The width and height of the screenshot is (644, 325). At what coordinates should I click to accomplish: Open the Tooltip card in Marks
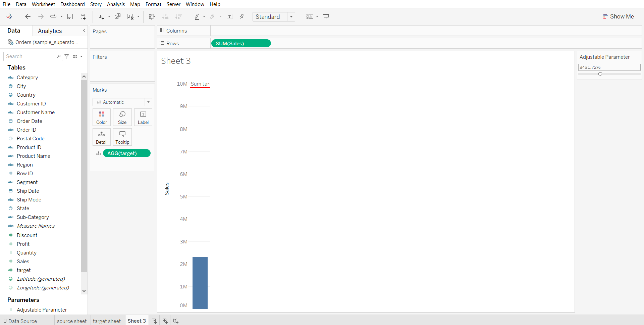[122, 137]
